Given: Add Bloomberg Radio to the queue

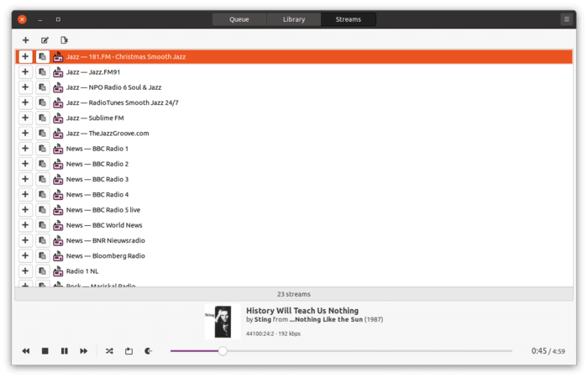Looking at the screenshot, I should (x=25, y=256).
